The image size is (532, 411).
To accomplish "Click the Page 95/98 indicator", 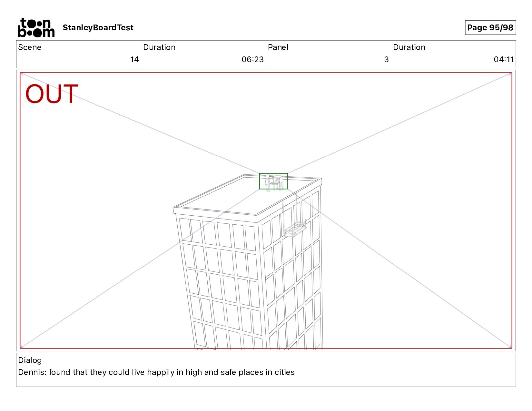I will tap(490, 27).
